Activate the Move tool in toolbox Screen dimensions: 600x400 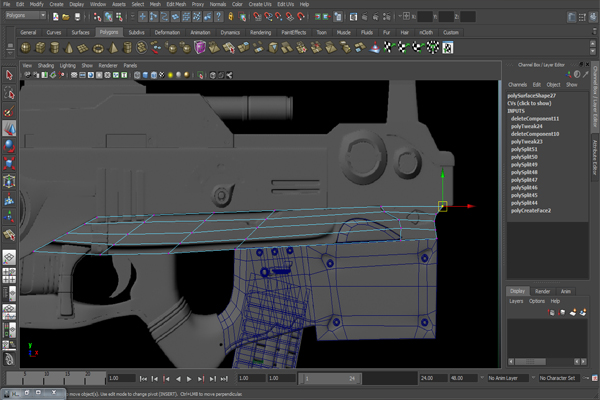pyautogui.click(x=9, y=129)
